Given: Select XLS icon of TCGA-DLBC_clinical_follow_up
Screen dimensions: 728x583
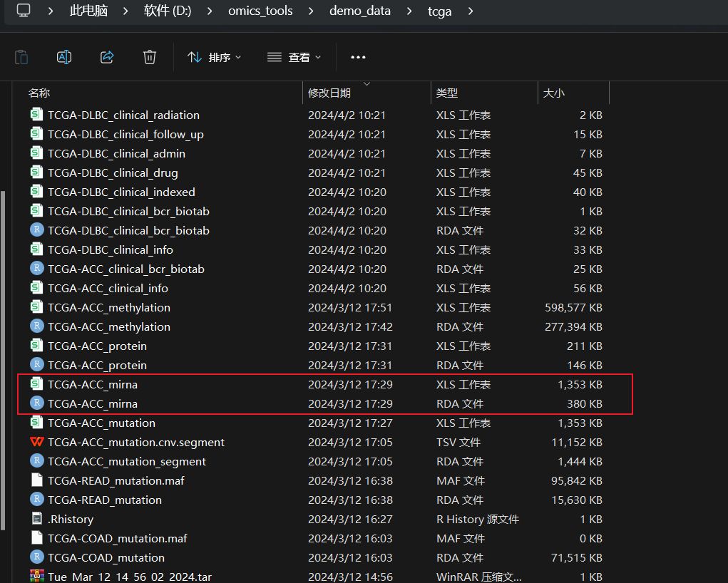Looking at the screenshot, I should coord(36,134).
